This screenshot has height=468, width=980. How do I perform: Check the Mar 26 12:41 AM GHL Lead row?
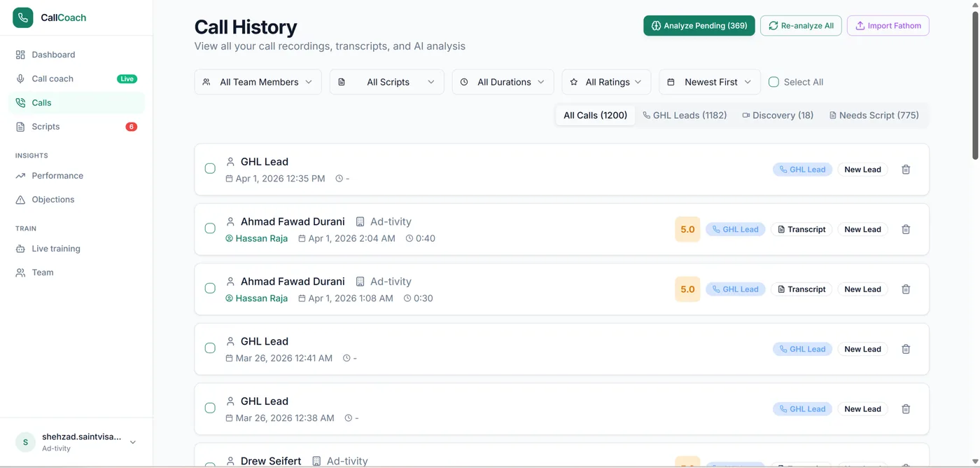pyautogui.click(x=210, y=348)
